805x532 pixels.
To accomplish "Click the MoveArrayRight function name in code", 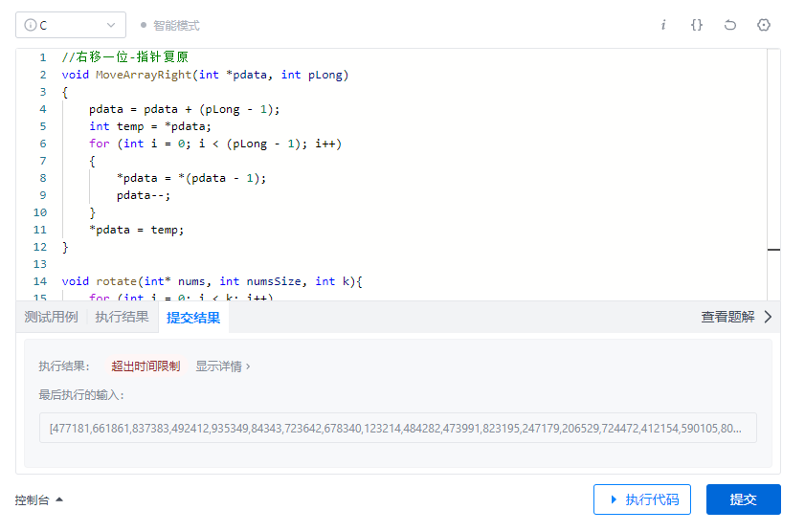I will click(144, 75).
